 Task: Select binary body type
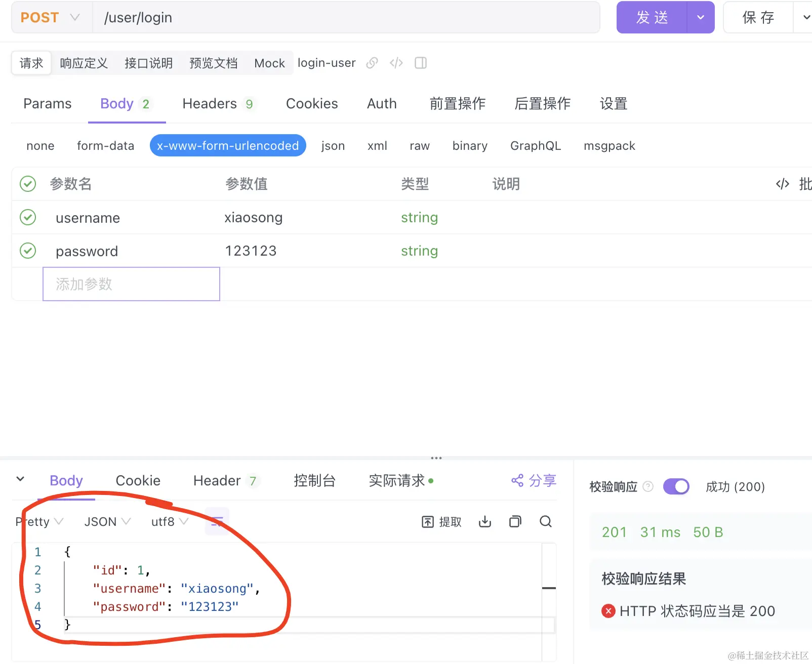(x=470, y=146)
